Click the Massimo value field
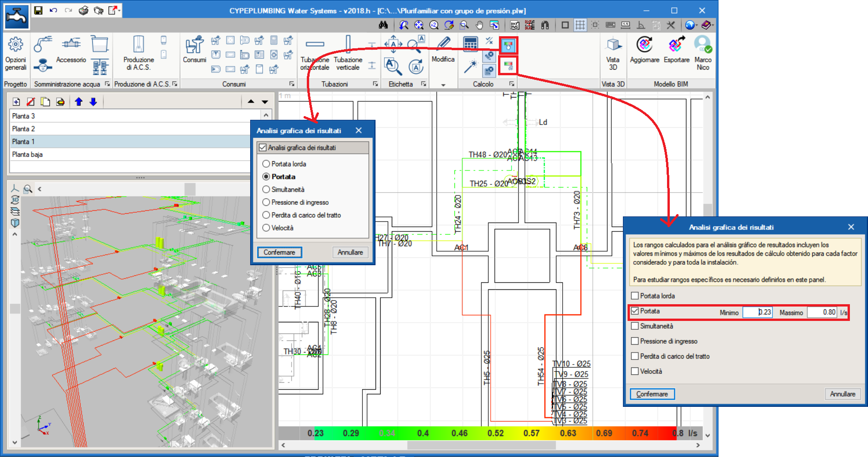 pos(822,313)
